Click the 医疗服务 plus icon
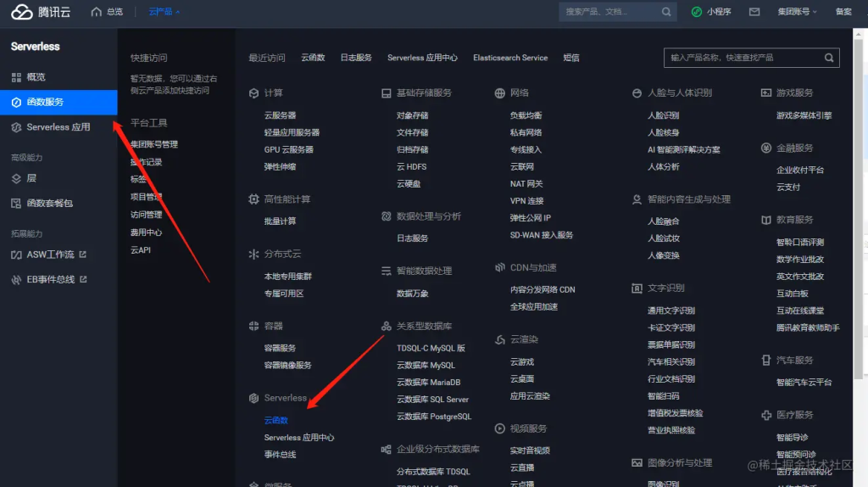 pos(765,415)
